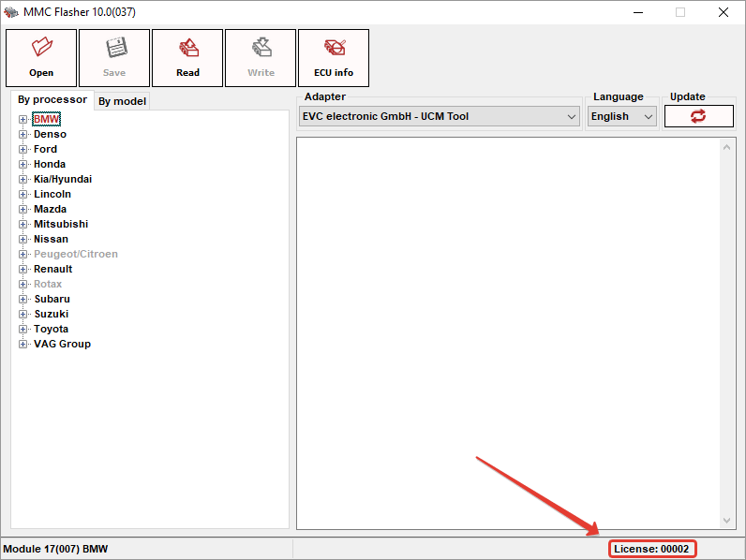Expand the Lincoln tree node
746x560 pixels.
click(x=22, y=195)
